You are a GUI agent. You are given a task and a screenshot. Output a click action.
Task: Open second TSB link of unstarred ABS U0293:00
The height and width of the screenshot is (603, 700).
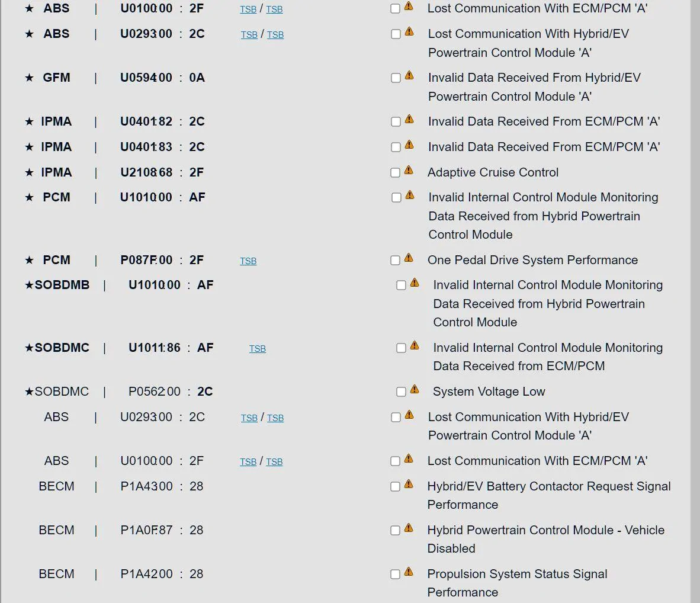coord(275,418)
